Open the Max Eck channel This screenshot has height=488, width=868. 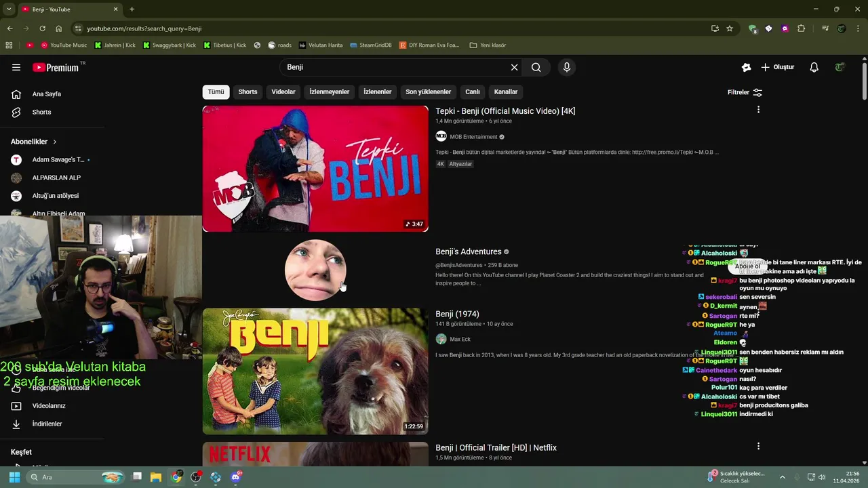460,339
